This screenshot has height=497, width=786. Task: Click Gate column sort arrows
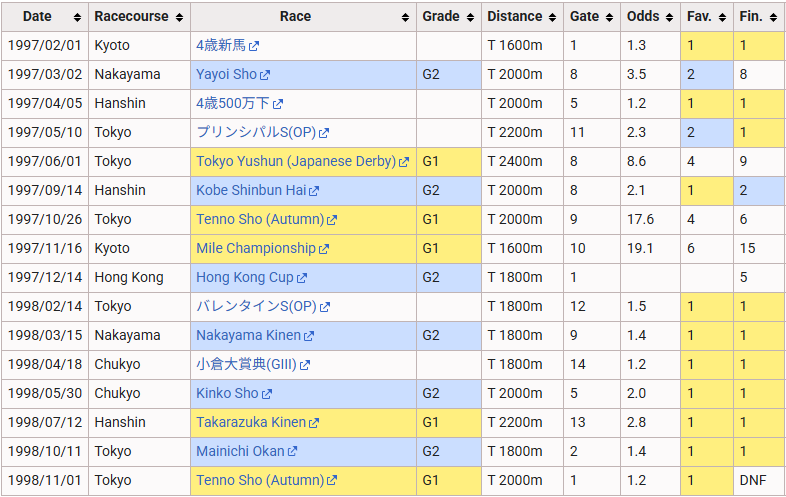(x=610, y=18)
